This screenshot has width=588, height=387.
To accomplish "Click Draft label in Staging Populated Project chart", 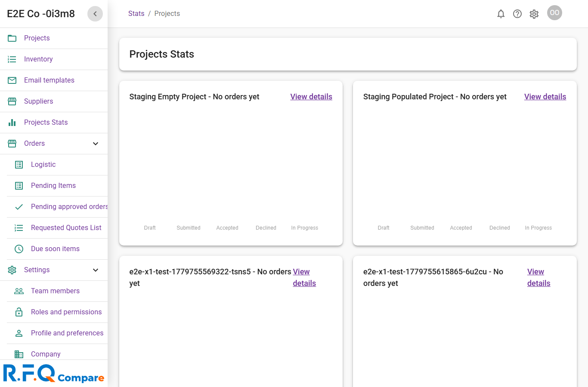I will pos(384,228).
